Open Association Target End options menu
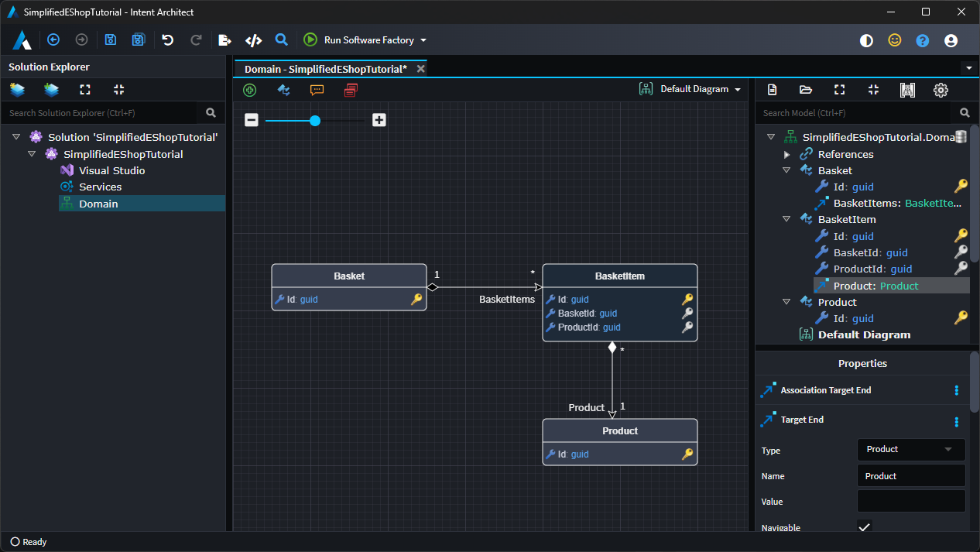Image resolution: width=980 pixels, height=552 pixels. click(956, 390)
